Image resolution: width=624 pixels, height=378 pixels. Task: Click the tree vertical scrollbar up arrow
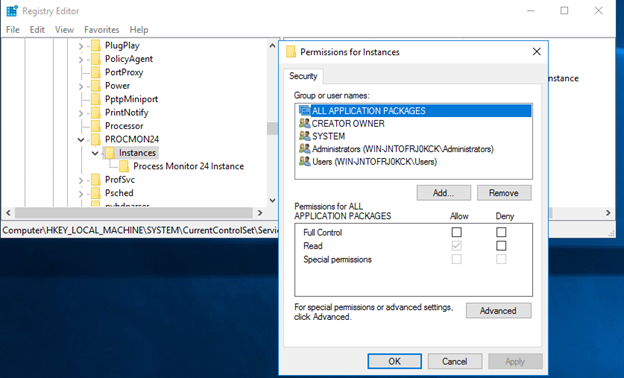[x=272, y=46]
